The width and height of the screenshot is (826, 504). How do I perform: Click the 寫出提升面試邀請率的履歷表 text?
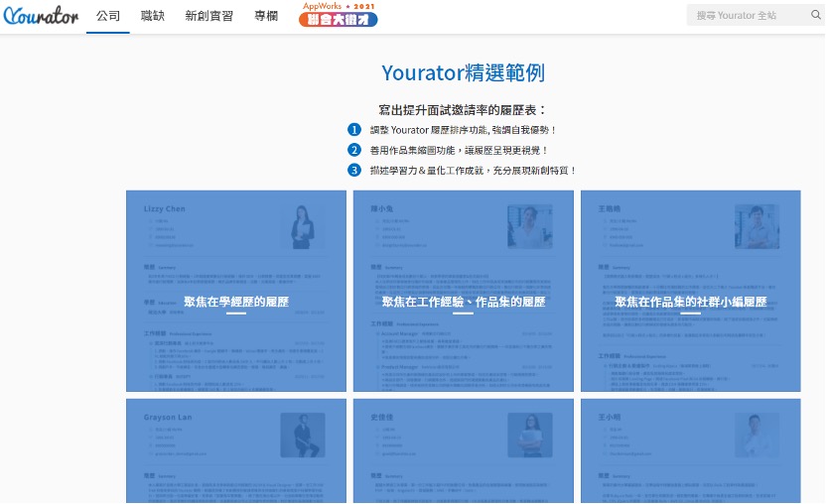(463, 110)
